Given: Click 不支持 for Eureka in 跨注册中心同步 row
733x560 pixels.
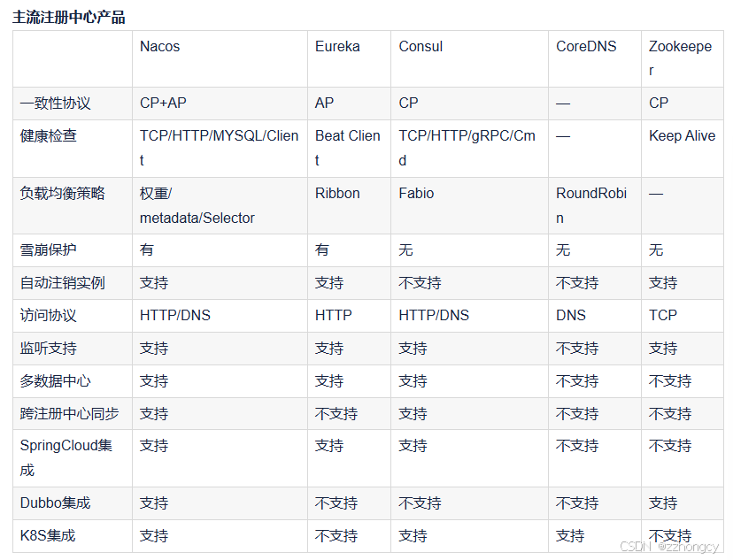Looking at the screenshot, I should (x=336, y=413).
